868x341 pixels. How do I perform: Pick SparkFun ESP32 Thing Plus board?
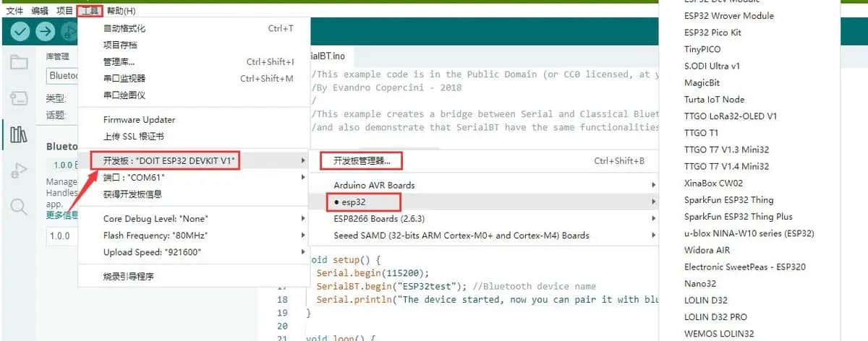pyautogui.click(x=738, y=217)
